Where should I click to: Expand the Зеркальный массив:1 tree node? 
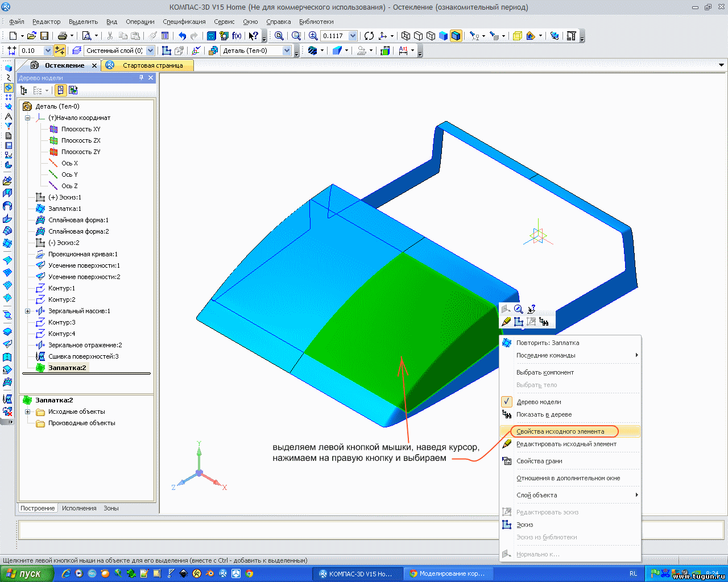[x=27, y=311]
